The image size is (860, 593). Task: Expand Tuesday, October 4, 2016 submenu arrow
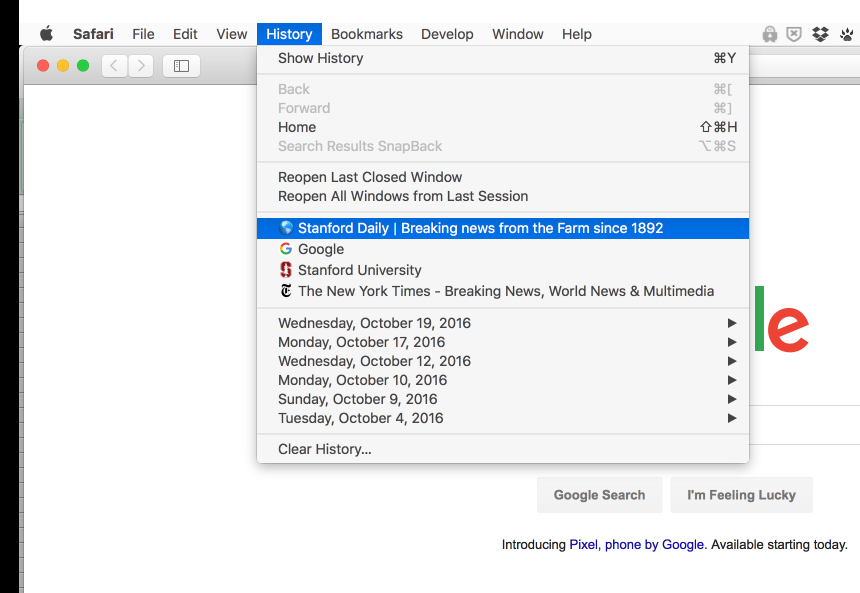tap(732, 418)
